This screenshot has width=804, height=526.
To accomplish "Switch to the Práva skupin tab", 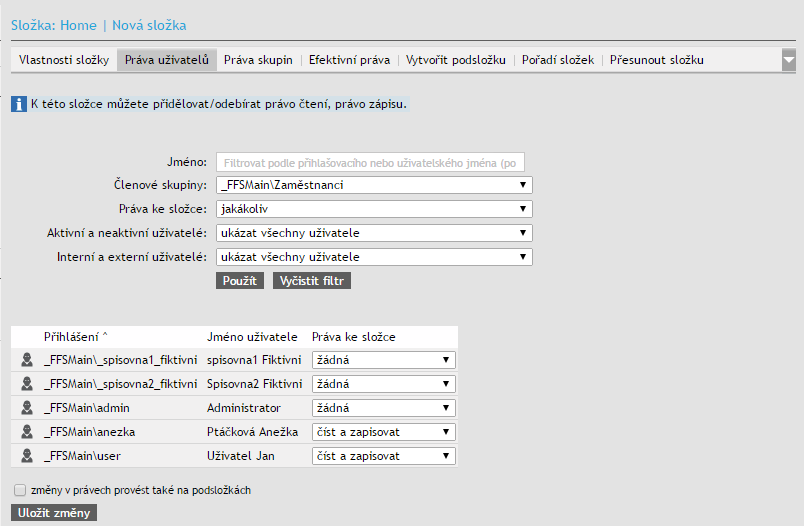I will pyautogui.click(x=258, y=60).
